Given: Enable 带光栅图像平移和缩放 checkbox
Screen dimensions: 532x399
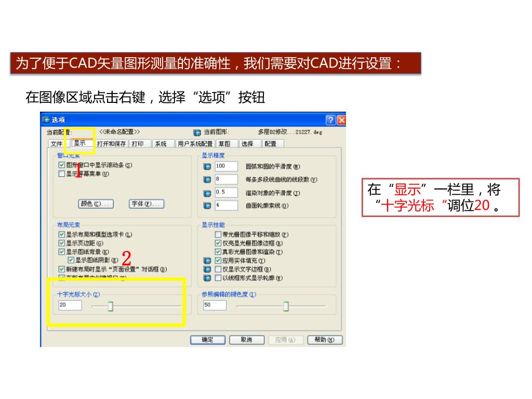Looking at the screenshot, I should 218,234.
